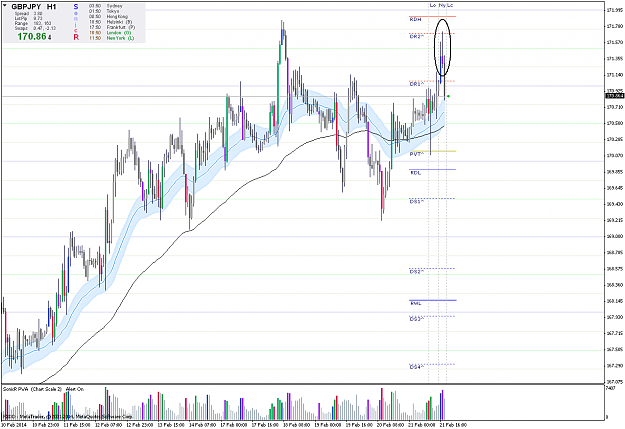Click the 171.995 label on the price axis
This screenshot has height=429, width=625.
[614, 10]
